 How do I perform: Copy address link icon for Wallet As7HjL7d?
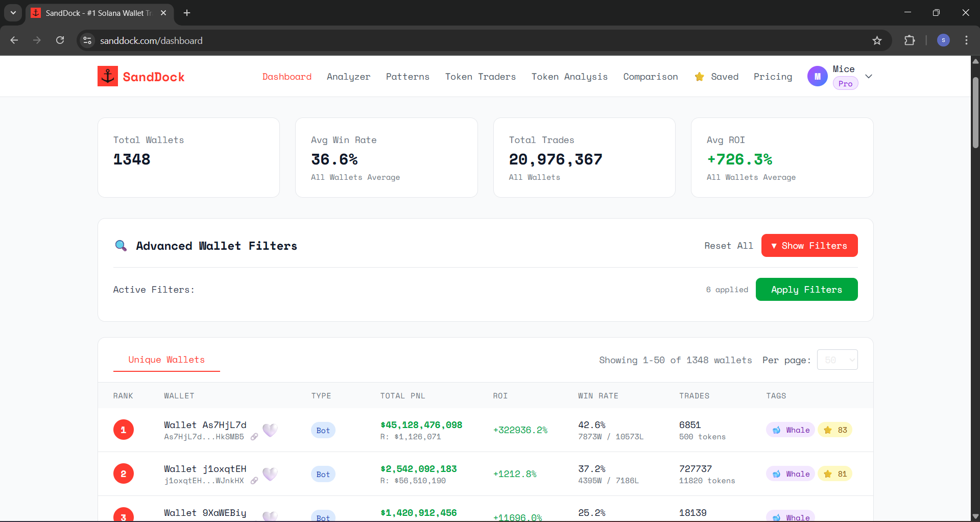(254, 437)
